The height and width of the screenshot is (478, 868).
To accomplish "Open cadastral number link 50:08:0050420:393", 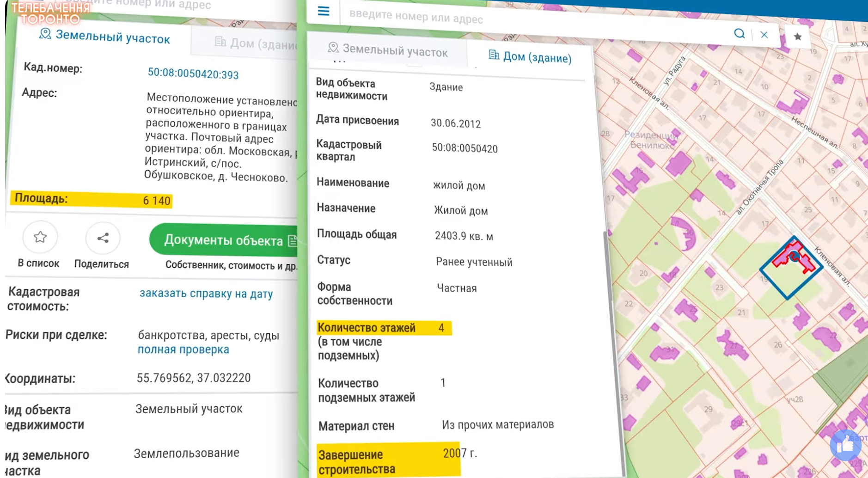I will pos(193,74).
